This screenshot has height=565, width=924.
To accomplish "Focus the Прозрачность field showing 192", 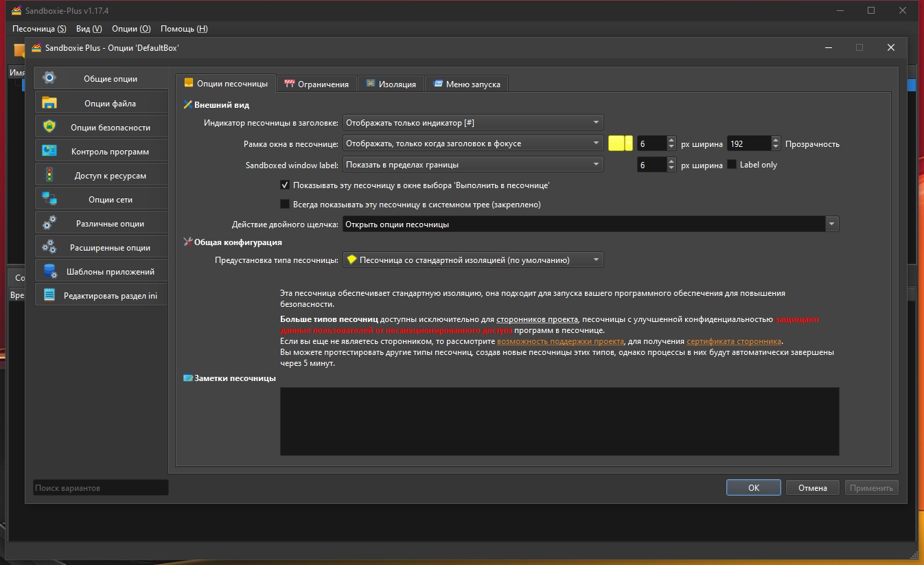I will (749, 143).
